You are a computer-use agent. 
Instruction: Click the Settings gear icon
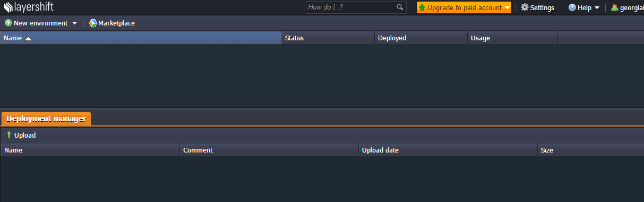coord(525,7)
